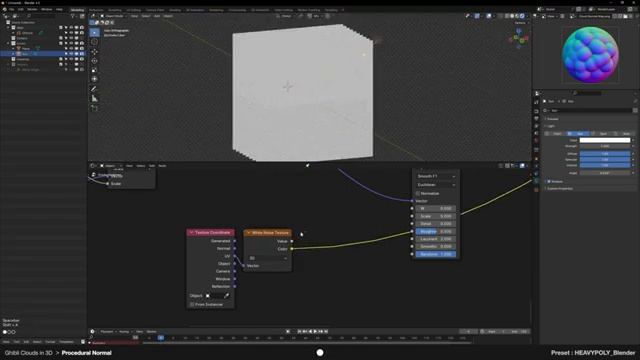
Task: Click the Strength value field in light properties
Action: coord(605,146)
